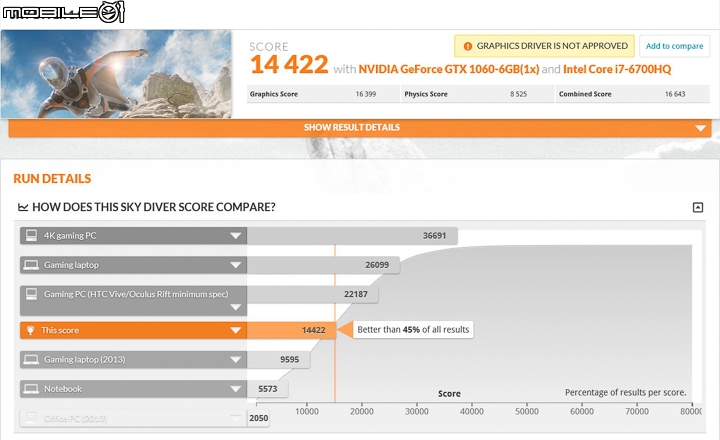720x440 pixels.
Task: Click the Combined Score 16 643 cell
Action: (x=633, y=94)
